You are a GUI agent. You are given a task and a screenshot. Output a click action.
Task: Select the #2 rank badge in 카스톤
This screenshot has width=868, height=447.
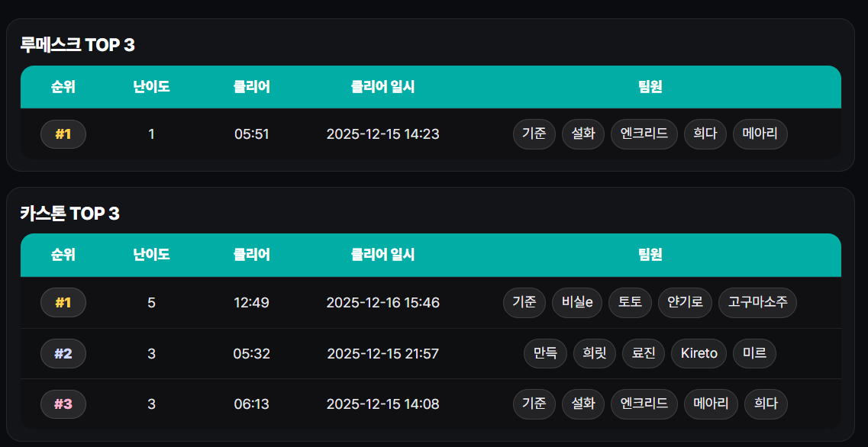[x=63, y=353]
